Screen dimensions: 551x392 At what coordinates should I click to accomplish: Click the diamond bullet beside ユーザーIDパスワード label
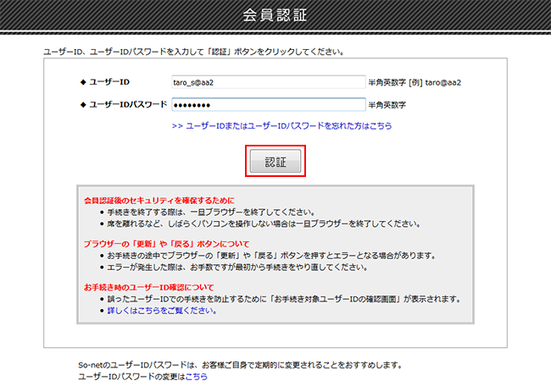[82, 105]
